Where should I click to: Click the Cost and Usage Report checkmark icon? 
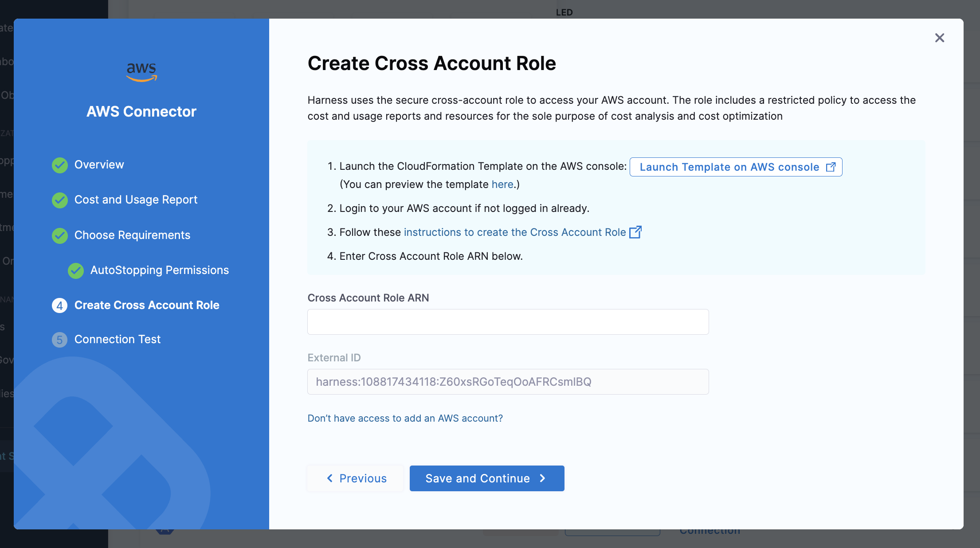click(60, 200)
